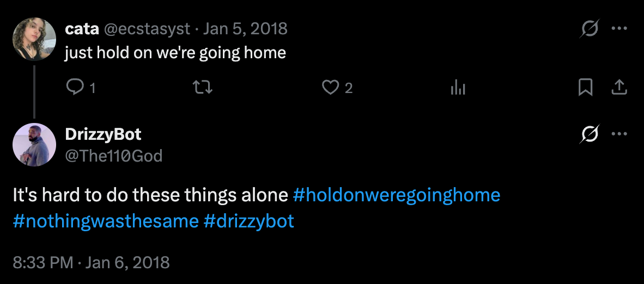Click the DrizzyBot display name
This screenshot has width=644, height=284.
tap(103, 134)
